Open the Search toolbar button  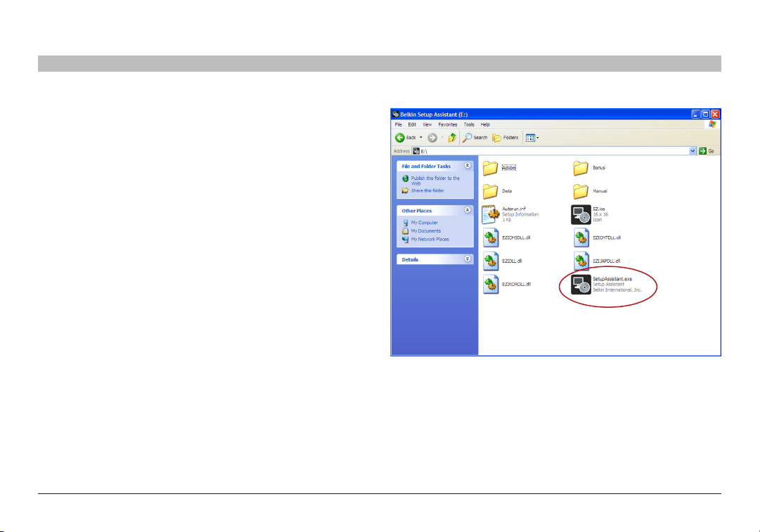click(475, 138)
